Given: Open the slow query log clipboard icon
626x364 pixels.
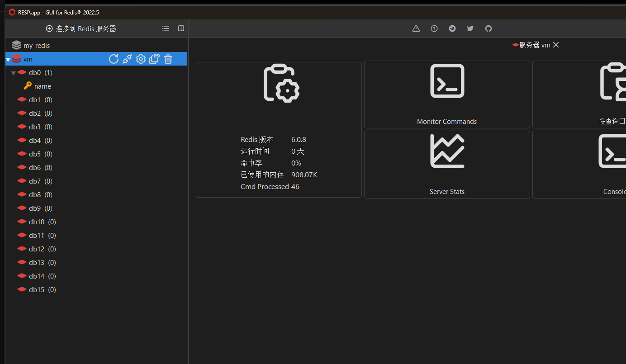Looking at the screenshot, I should pos(613,81).
